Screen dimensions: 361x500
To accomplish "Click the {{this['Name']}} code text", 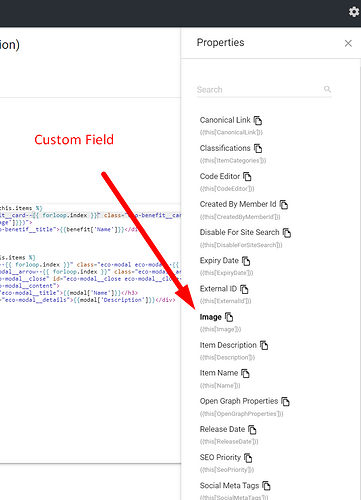I will tap(220, 386).
